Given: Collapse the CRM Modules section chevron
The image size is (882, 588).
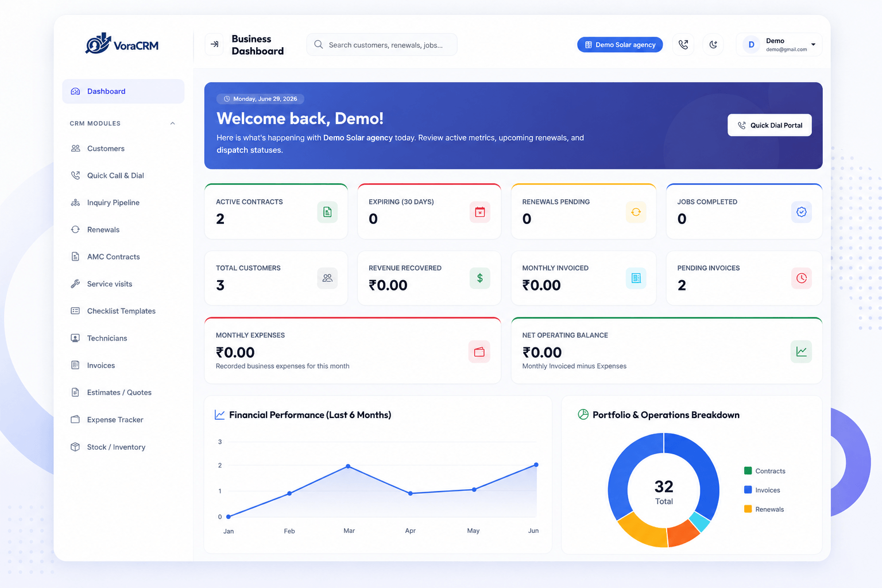Looking at the screenshot, I should click(172, 123).
